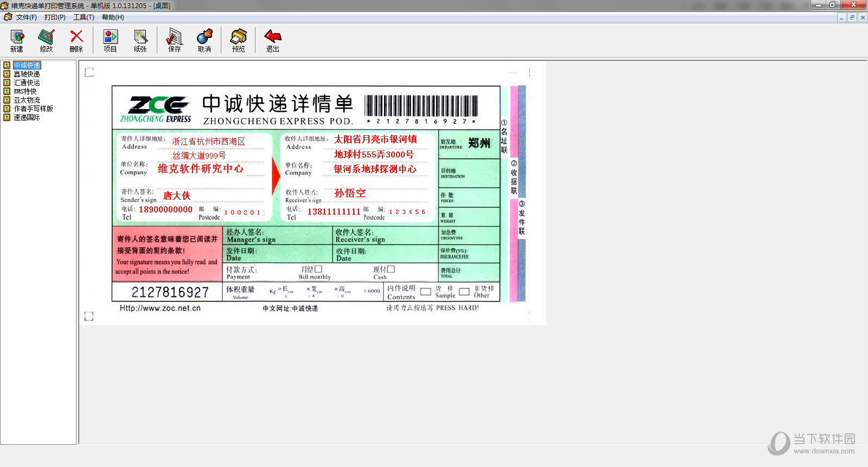The image size is (868, 467).
Task: Click receiver company 银河系地球探测中心
Action: (x=375, y=169)
